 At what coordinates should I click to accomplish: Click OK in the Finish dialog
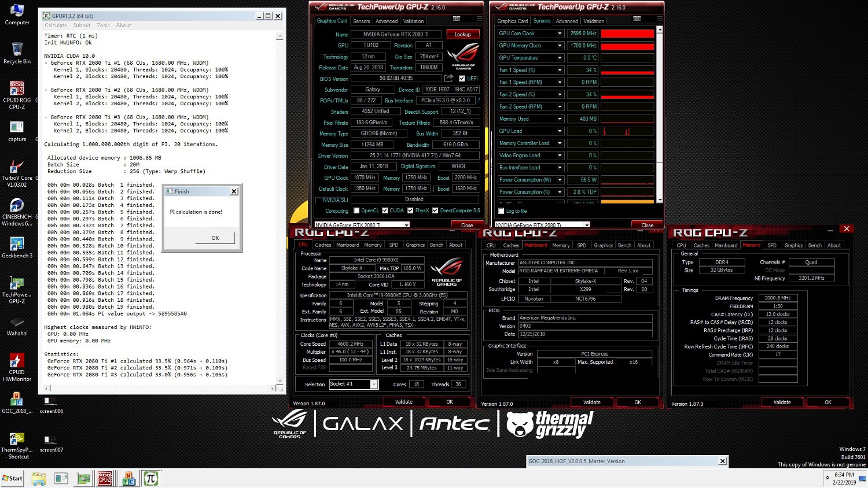coord(215,238)
